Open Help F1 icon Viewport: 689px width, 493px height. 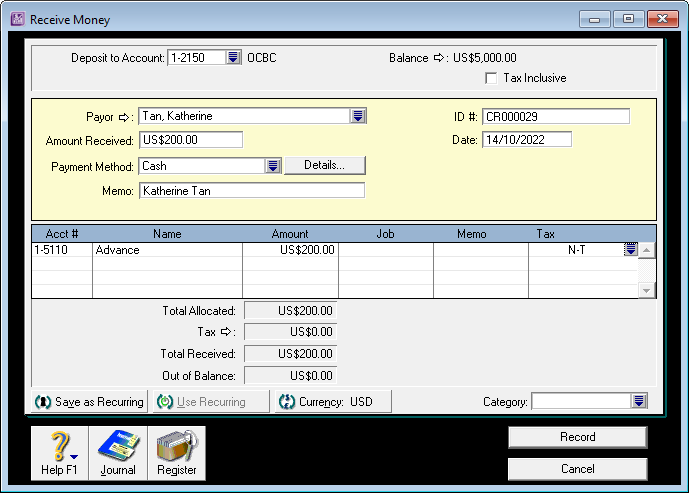60,452
